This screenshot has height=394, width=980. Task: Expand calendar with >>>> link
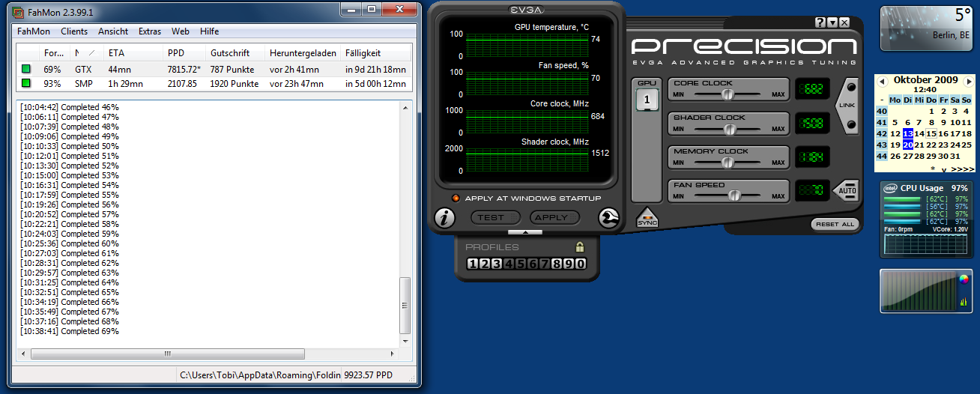click(961, 169)
